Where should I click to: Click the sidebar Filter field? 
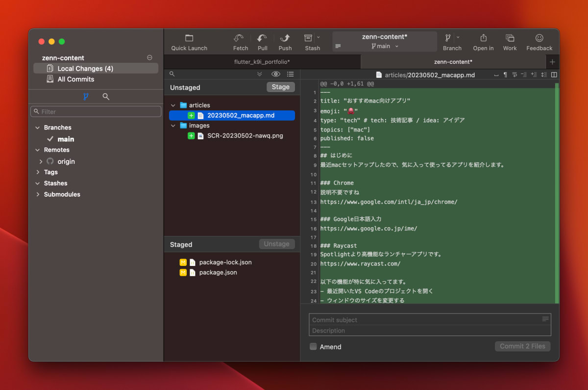[96, 111]
